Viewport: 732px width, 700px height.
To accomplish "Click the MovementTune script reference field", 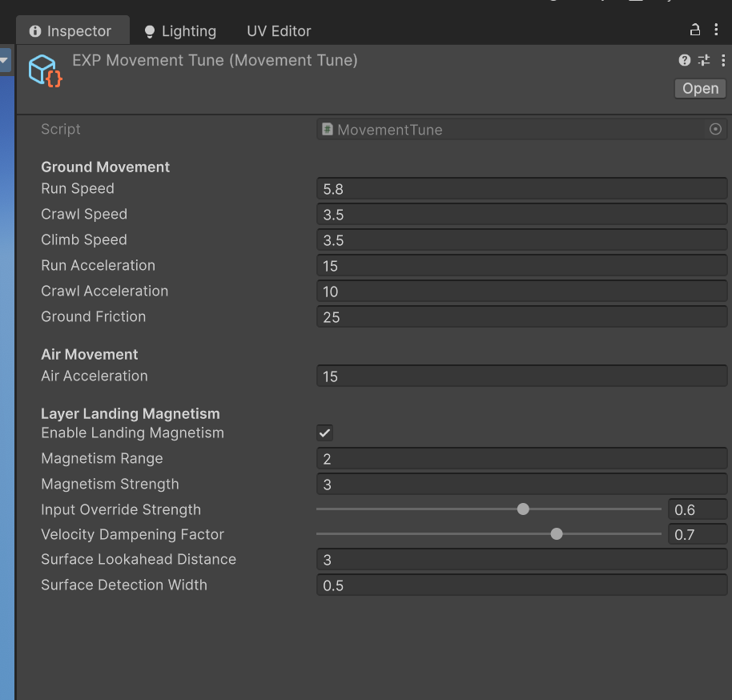I will click(522, 129).
